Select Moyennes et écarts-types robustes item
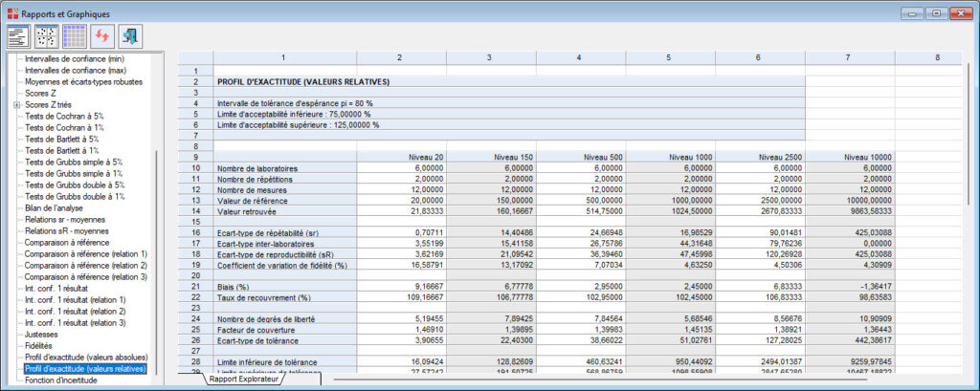Image resolution: width=980 pixels, height=391 pixels. 84,81
